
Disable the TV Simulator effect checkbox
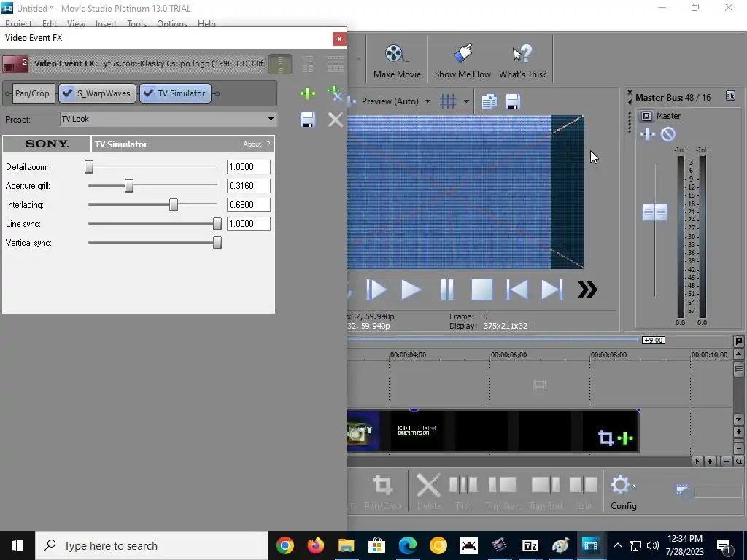[x=149, y=93]
